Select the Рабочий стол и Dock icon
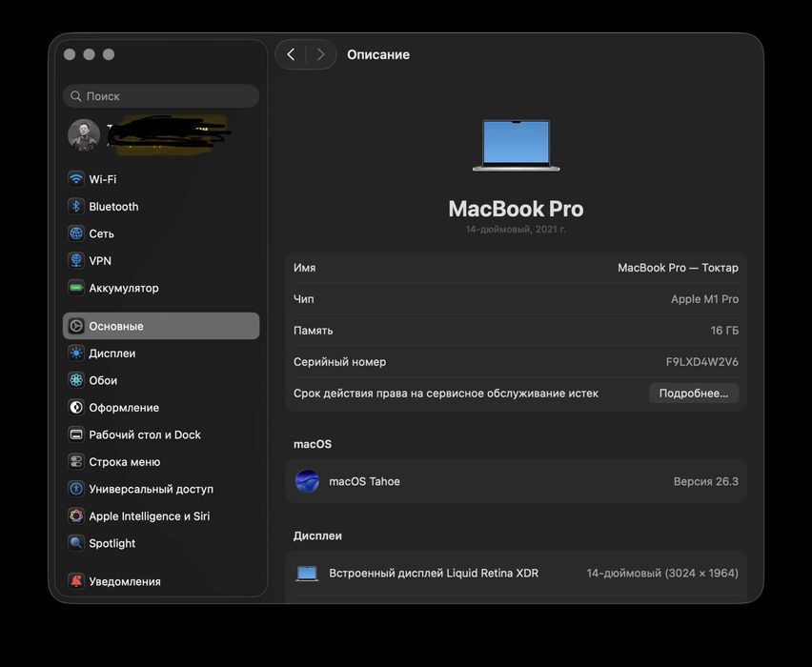The width and height of the screenshot is (812, 667). click(76, 435)
